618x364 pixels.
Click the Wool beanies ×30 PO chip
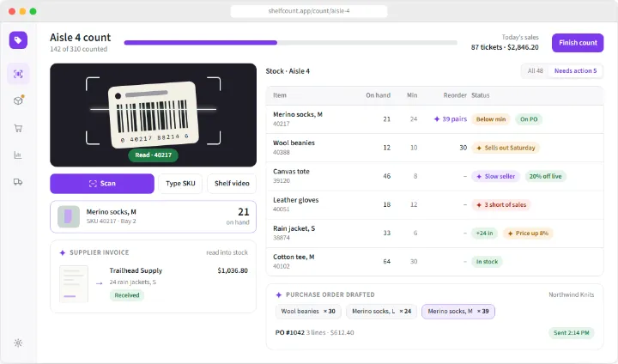[x=308, y=311]
